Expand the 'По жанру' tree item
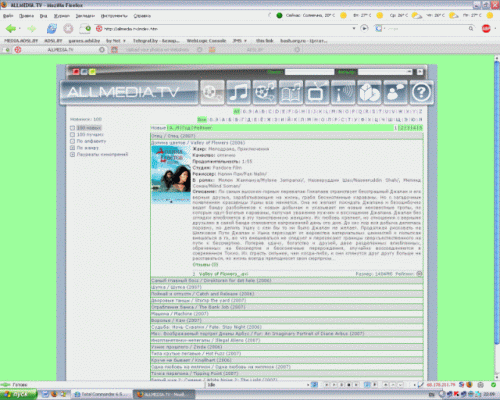 click(x=72, y=148)
